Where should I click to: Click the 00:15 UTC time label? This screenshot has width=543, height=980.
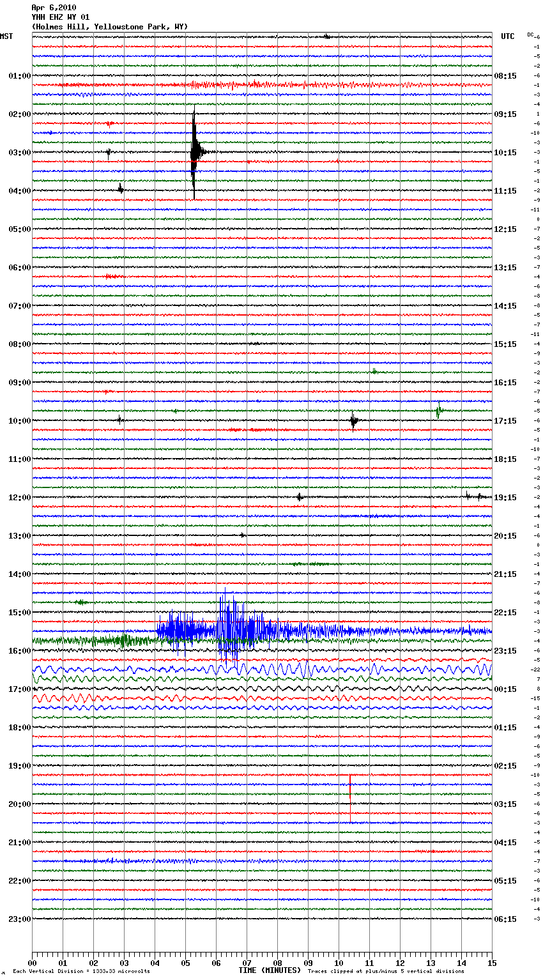coord(505,689)
